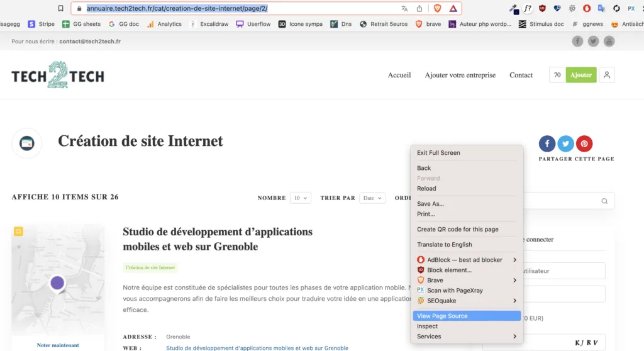
Task: Choose Translate to English in context menu
Action: coord(467,244)
